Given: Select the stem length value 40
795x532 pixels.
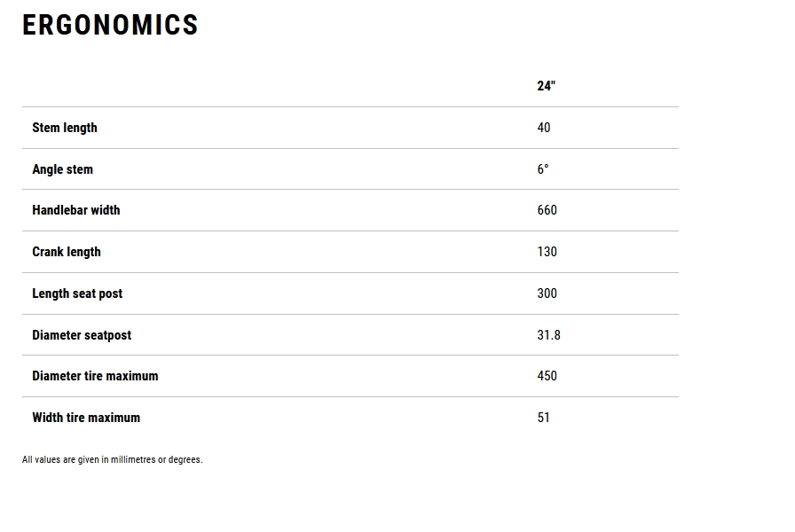Looking at the screenshot, I should click(x=544, y=128).
